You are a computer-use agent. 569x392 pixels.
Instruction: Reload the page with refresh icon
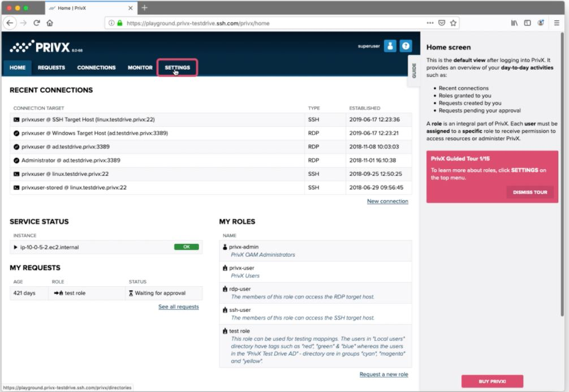[x=37, y=23]
